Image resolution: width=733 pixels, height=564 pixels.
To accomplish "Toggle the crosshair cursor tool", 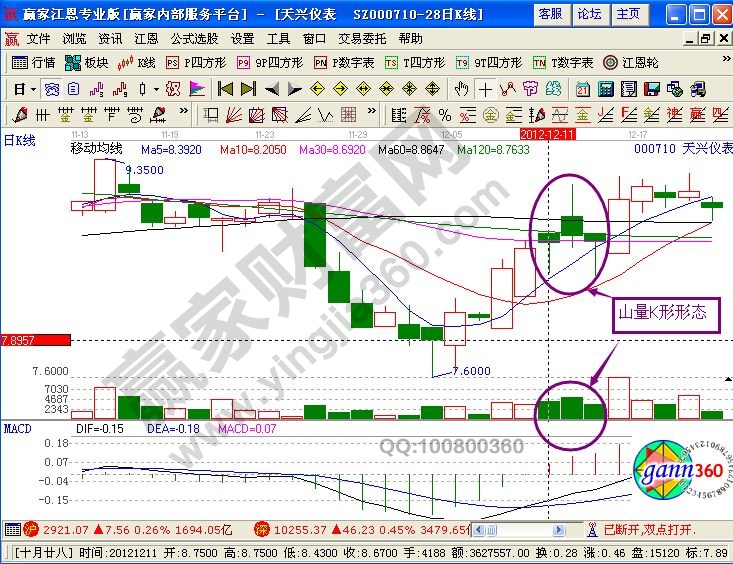I will tap(486, 88).
